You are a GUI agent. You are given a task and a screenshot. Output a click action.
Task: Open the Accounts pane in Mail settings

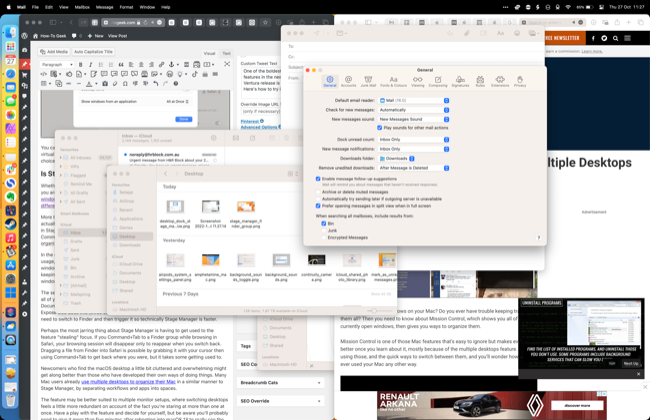[348, 81]
